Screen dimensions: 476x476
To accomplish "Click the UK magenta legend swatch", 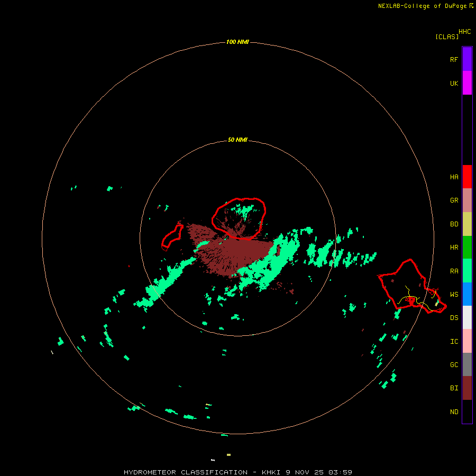I will tap(467, 83).
